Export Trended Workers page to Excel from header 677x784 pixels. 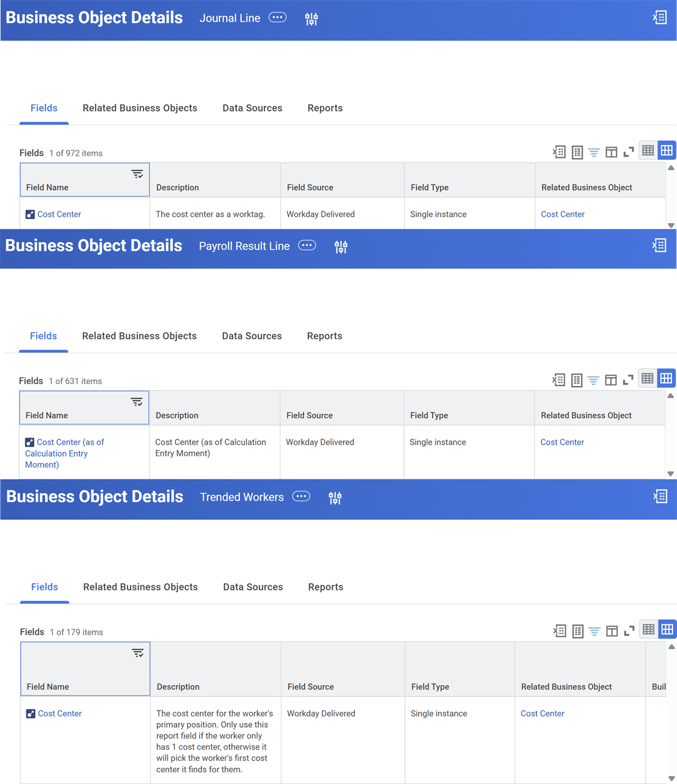(x=660, y=496)
